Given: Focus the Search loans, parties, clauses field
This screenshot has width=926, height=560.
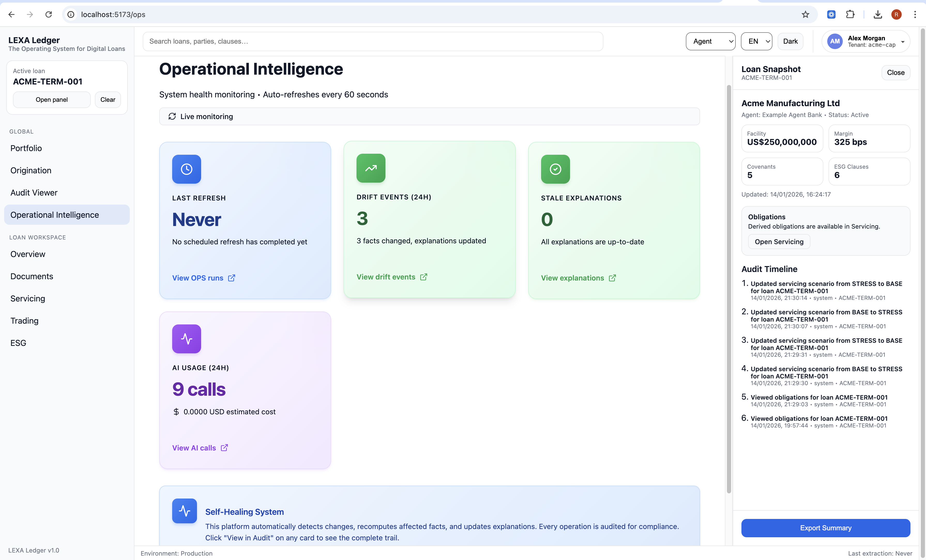Looking at the screenshot, I should pyautogui.click(x=373, y=41).
